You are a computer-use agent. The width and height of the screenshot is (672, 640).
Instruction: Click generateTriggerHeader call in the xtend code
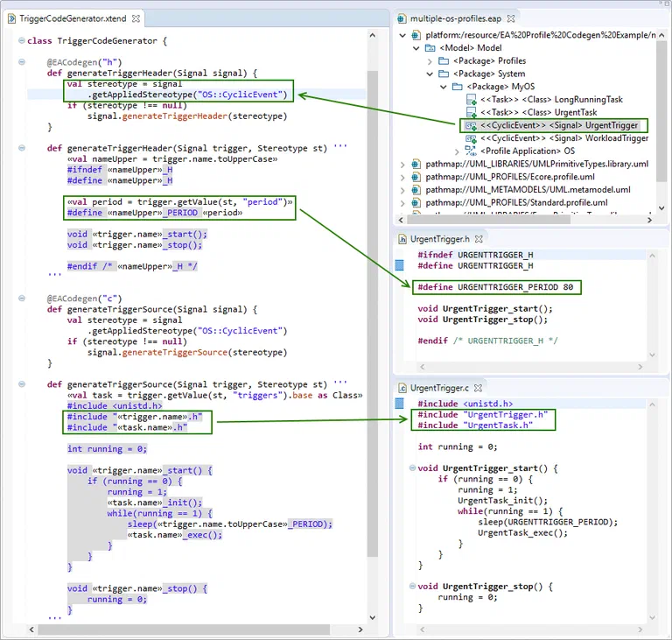(x=174, y=116)
